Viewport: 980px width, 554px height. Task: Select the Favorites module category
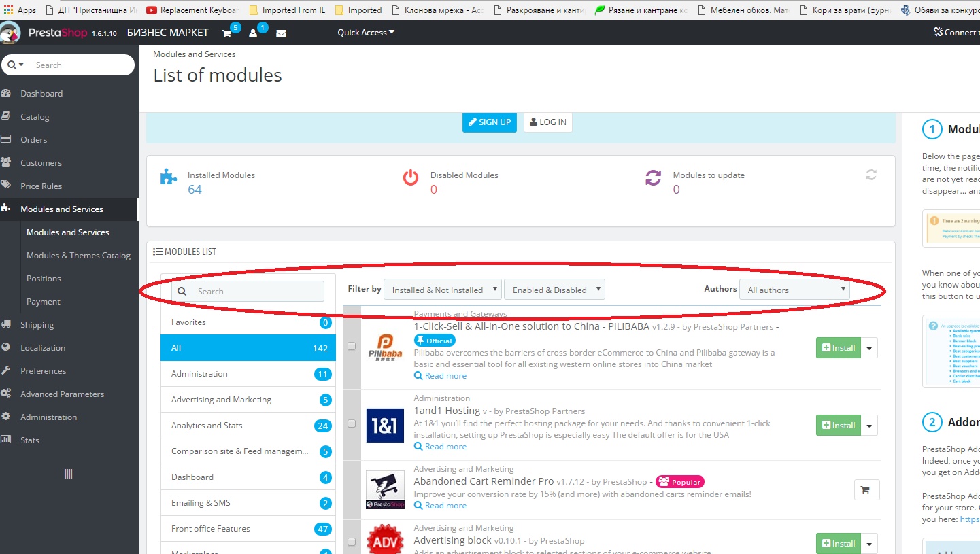tap(248, 322)
